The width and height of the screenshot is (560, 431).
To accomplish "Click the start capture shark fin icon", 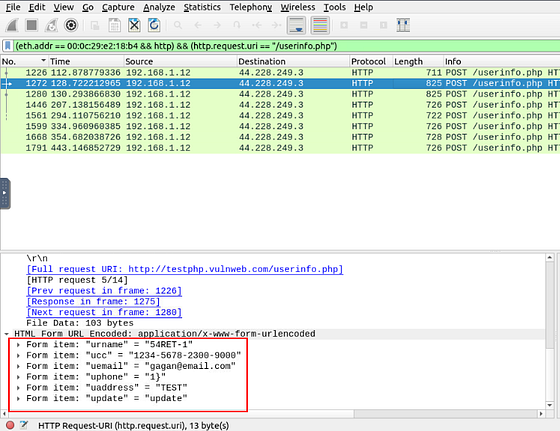I will tap(12, 25).
